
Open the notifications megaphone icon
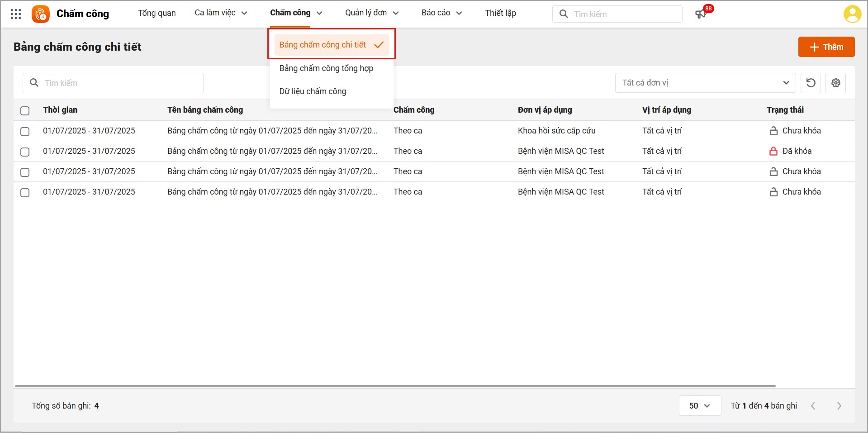point(701,14)
